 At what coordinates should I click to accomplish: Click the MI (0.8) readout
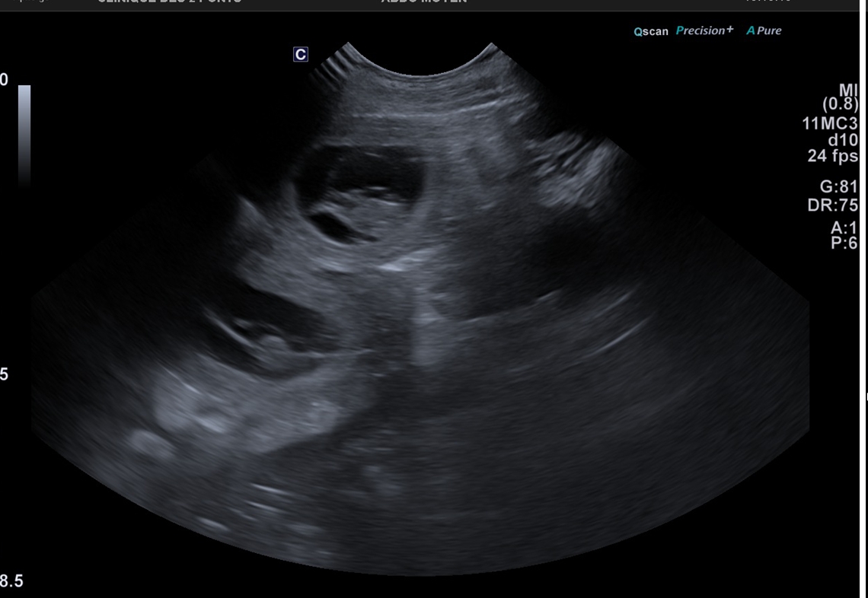(x=841, y=97)
